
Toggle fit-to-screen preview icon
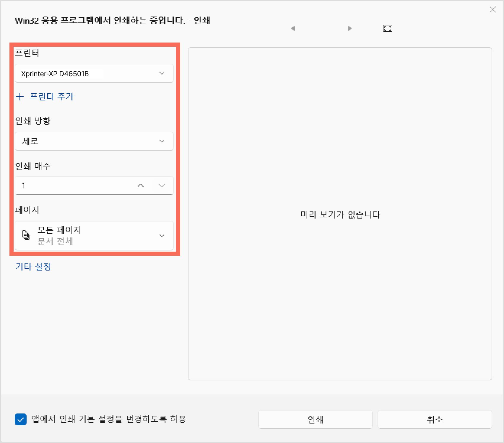tap(388, 28)
